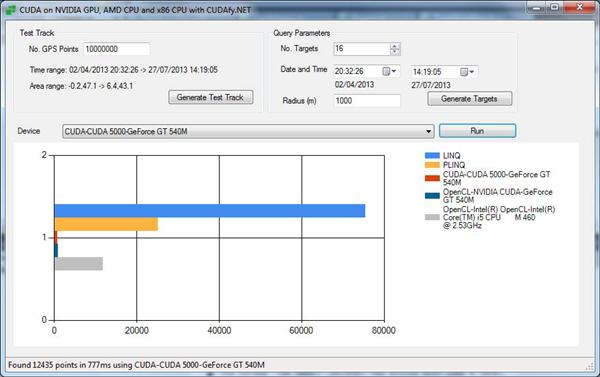Increase No. Targets with up arrow
Screen dimensions: 600x377
tap(395, 46)
